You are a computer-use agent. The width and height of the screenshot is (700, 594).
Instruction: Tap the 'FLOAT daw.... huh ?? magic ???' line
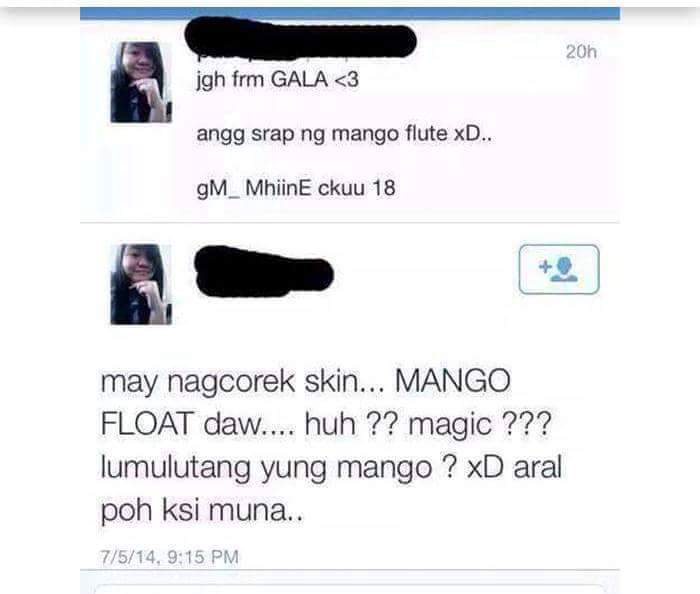pyautogui.click(x=326, y=424)
